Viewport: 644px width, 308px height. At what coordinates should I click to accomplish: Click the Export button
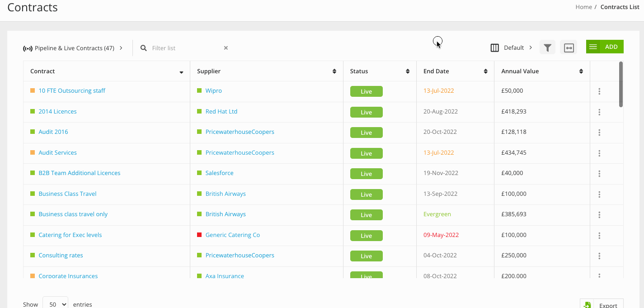[602, 305]
